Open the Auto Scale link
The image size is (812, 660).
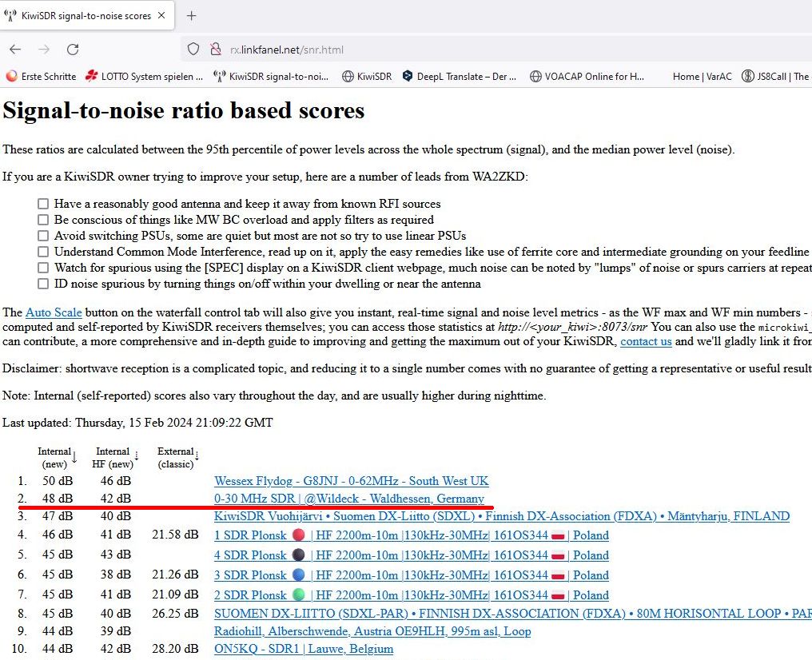point(54,312)
